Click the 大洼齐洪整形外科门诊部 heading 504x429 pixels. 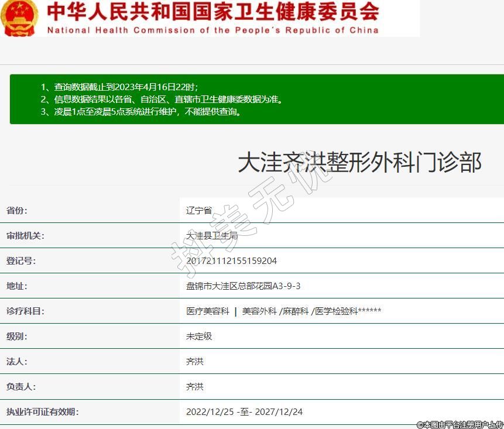(x=359, y=163)
